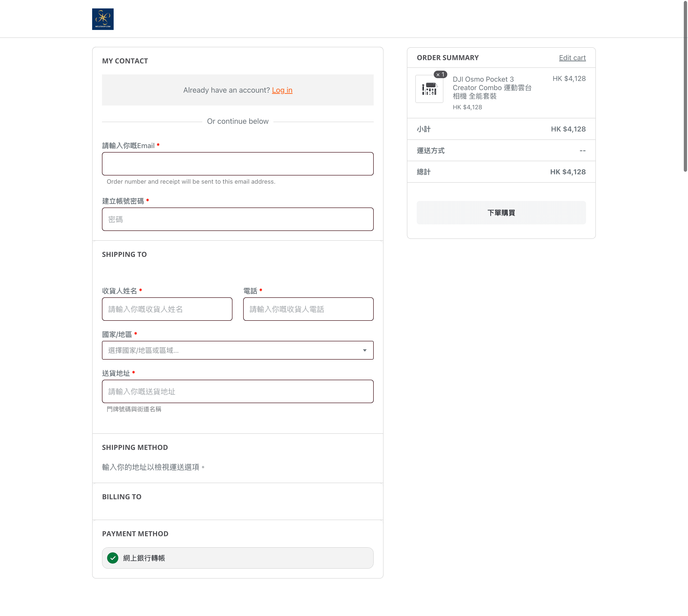Click the 請輸入你嘅Email field label
The width and height of the screenshot is (688, 616).
click(128, 146)
